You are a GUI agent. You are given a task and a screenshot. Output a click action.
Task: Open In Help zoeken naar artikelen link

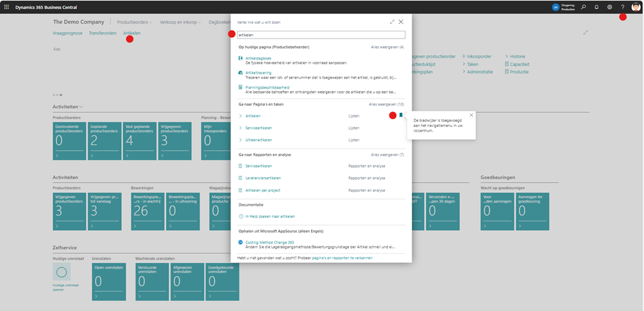pos(270,216)
